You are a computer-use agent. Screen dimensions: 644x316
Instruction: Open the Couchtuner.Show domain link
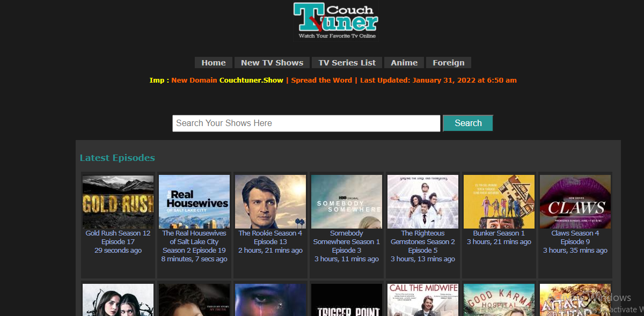251,80
